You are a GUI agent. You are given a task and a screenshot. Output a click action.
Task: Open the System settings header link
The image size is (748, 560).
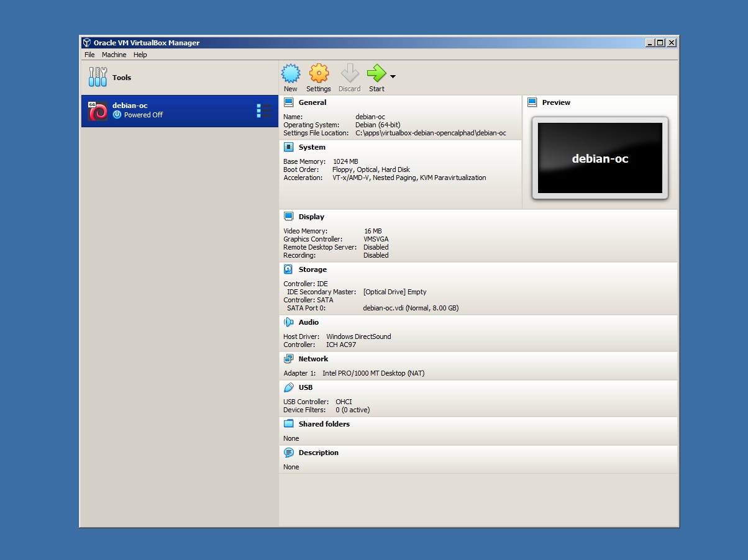[x=312, y=147]
